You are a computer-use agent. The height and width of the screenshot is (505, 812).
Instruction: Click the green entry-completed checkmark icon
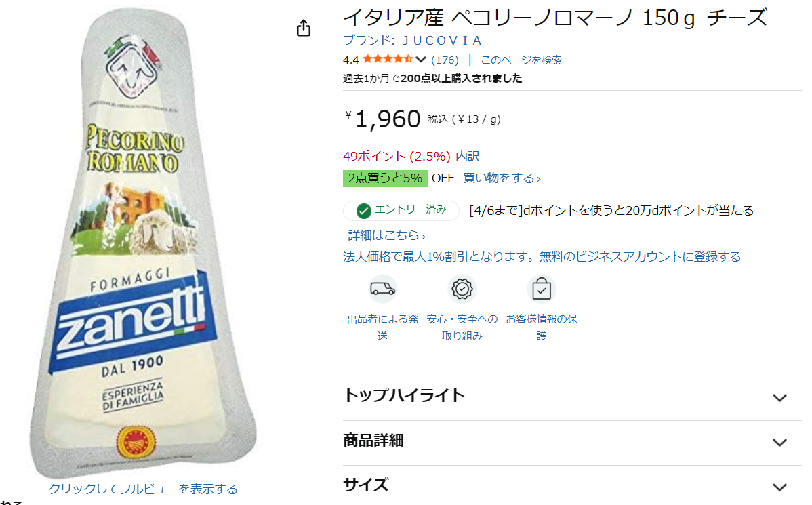pos(364,211)
